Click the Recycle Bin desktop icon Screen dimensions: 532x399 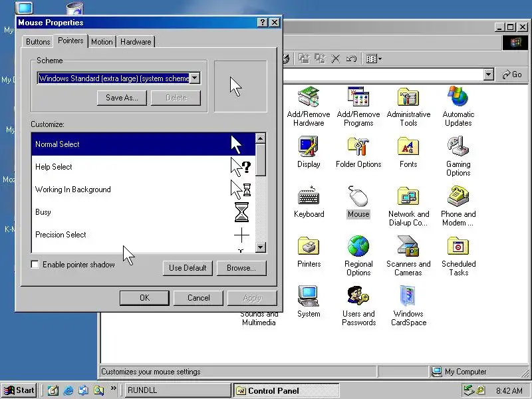point(75,8)
